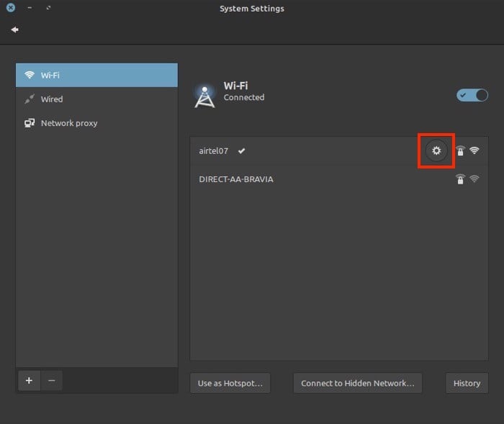Select the airtel07 network name
This screenshot has height=424, width=504.
click(213, 150)
